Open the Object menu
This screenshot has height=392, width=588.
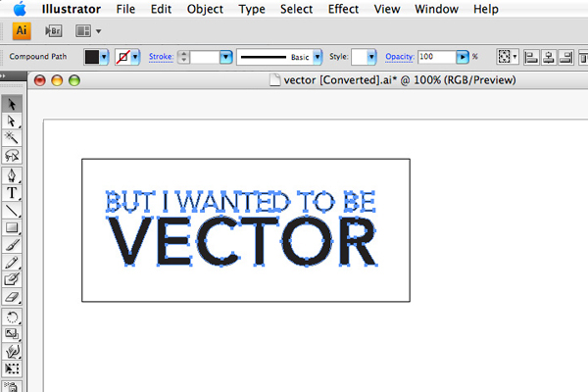[205, 9]
